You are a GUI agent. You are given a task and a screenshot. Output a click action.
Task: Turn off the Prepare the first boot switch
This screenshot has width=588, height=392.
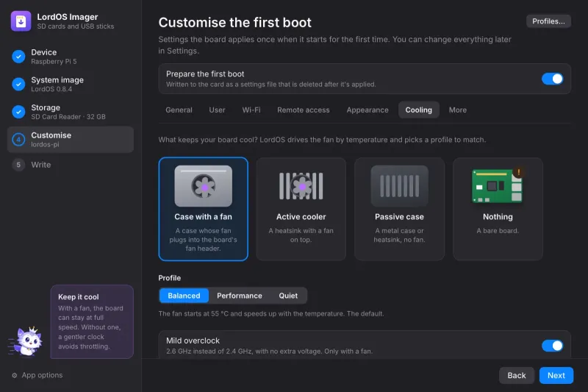tap(552, 79)
